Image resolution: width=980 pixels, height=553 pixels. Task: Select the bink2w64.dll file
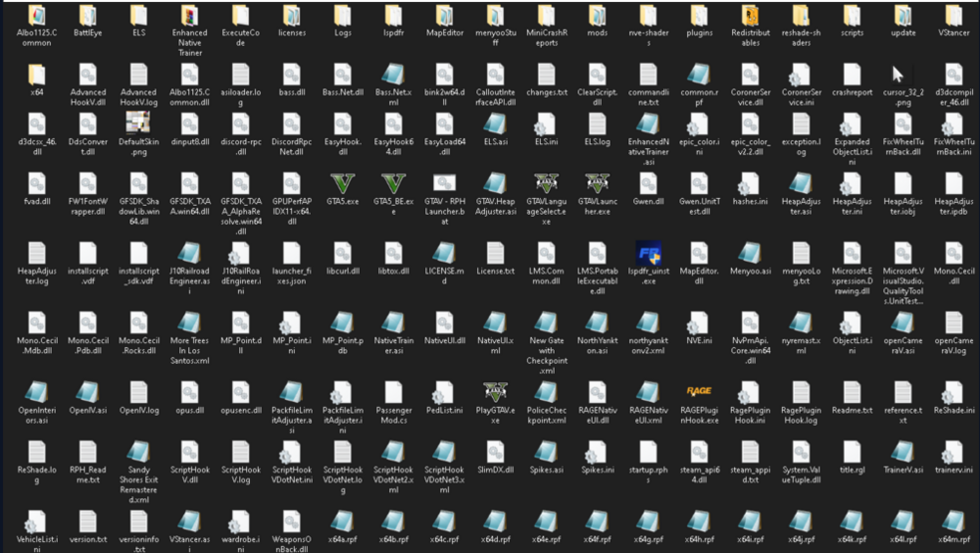click(x=444, y=75)
